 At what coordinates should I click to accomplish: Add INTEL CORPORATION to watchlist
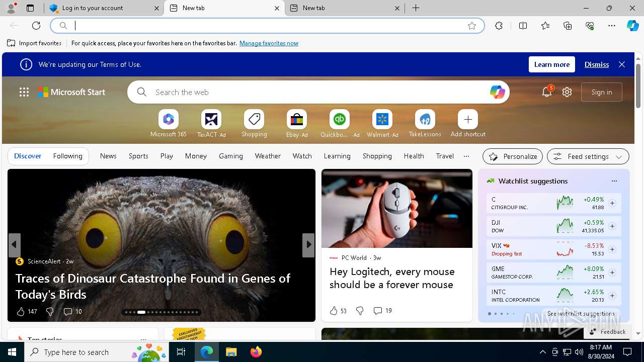click(x=612, y=296)
